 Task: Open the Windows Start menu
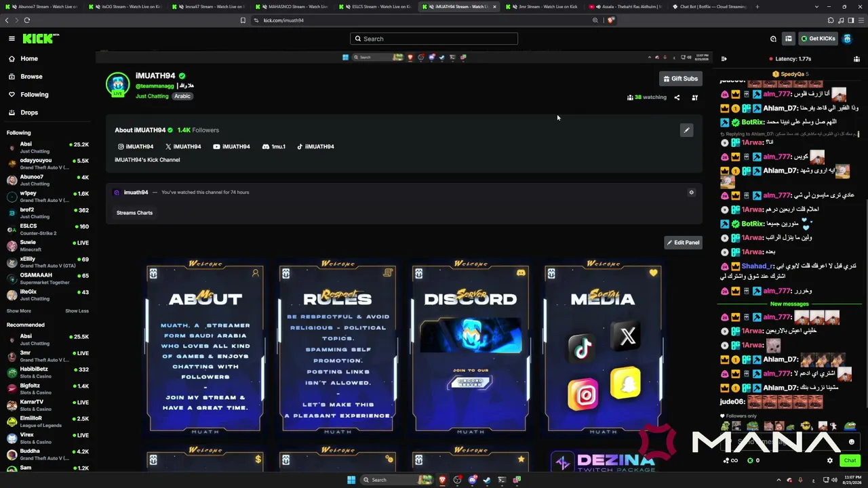click(351, 480)
